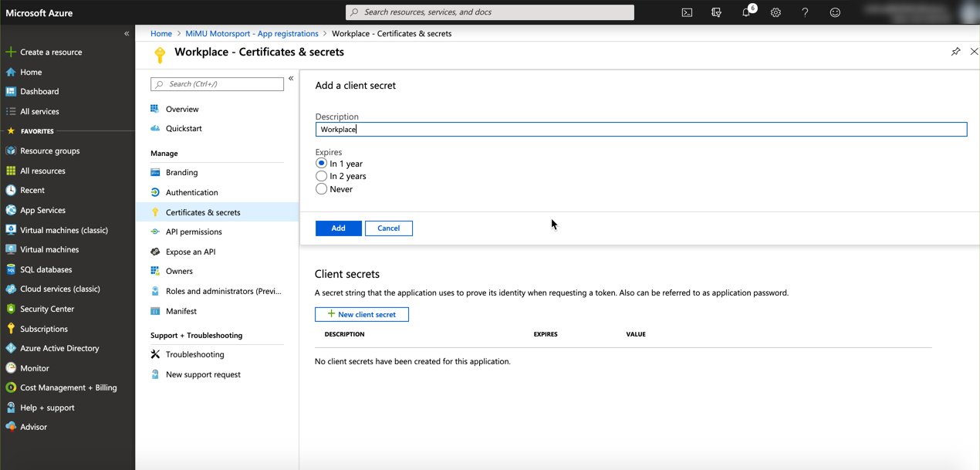980x470 pixels.
Task: Click the New client secret button
Action: pyautogui.click(x=362, y=314)
